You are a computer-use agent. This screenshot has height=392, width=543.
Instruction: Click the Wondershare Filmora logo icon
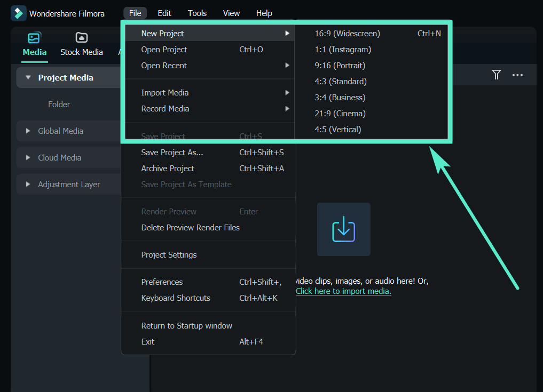(19, 13)
